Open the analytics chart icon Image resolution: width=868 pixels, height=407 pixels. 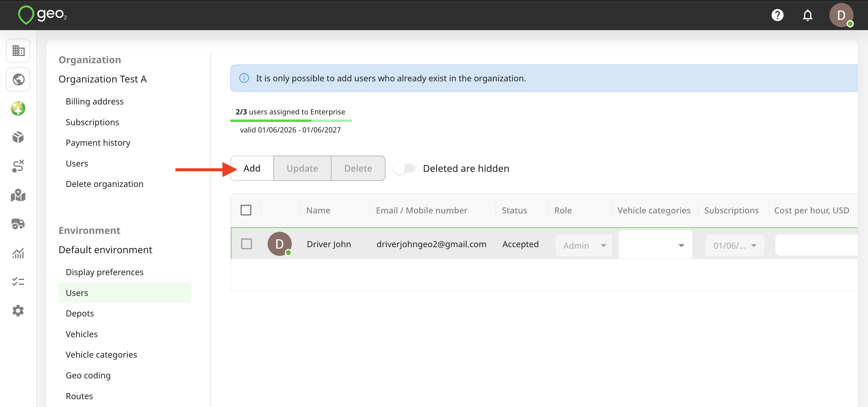[18, 253]
